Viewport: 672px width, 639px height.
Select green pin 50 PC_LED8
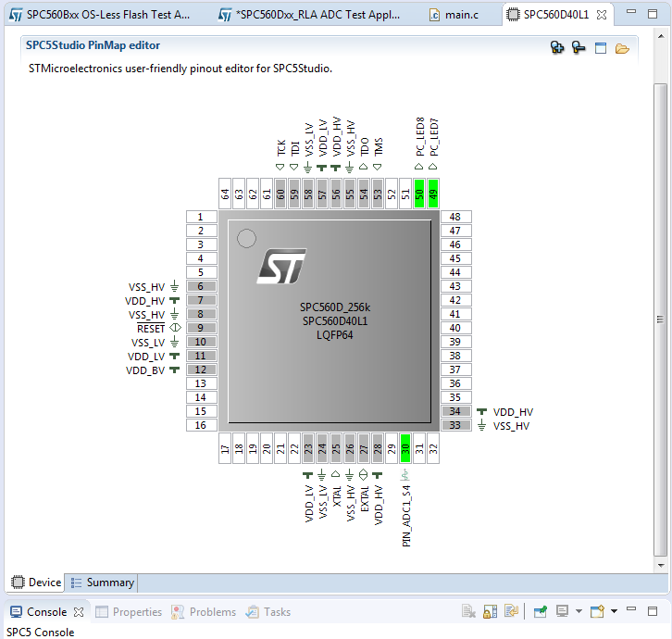click(x=419, y=194)
